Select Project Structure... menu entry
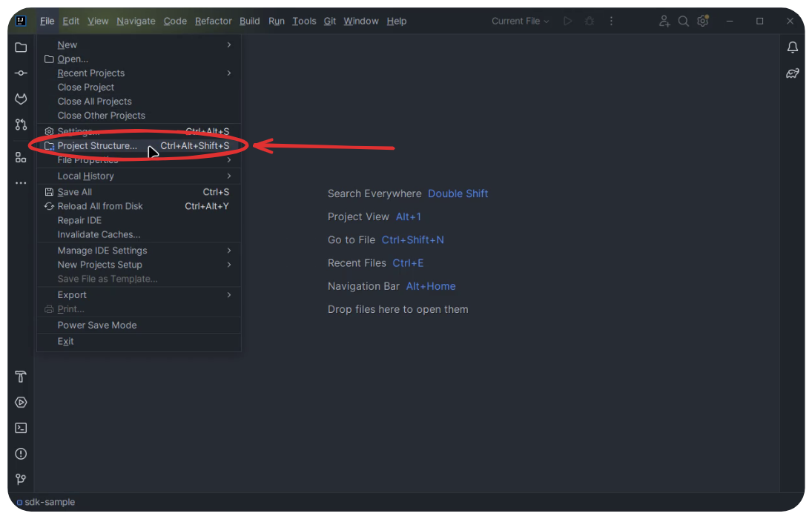This screenshot has width=812, height=519. point(139,146)
